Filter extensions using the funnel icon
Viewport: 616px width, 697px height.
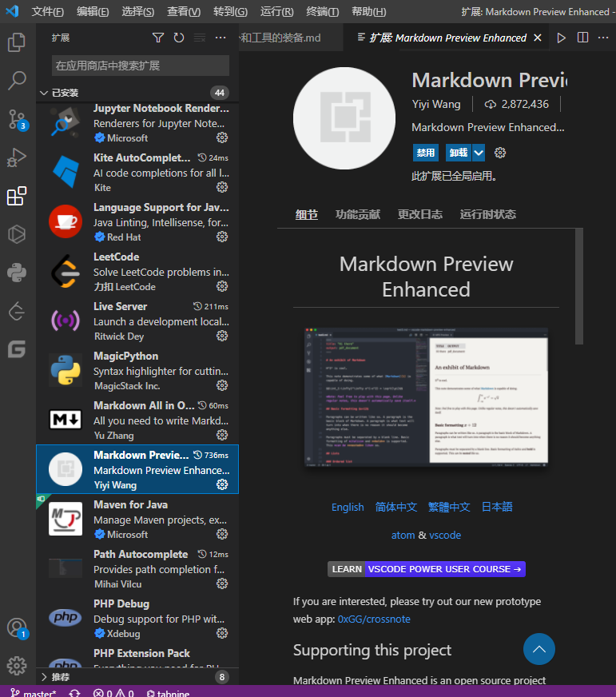coord(157,38)
